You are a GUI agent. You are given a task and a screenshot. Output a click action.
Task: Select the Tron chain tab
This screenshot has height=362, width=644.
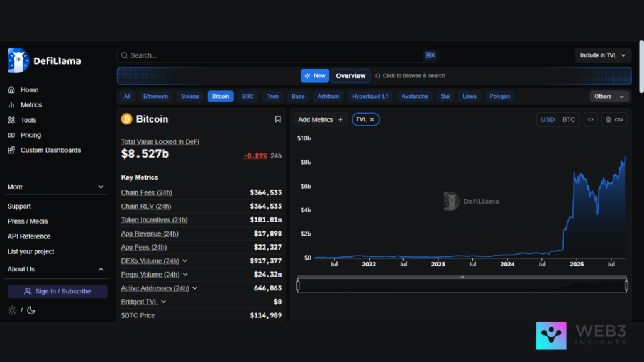point(273,96)
